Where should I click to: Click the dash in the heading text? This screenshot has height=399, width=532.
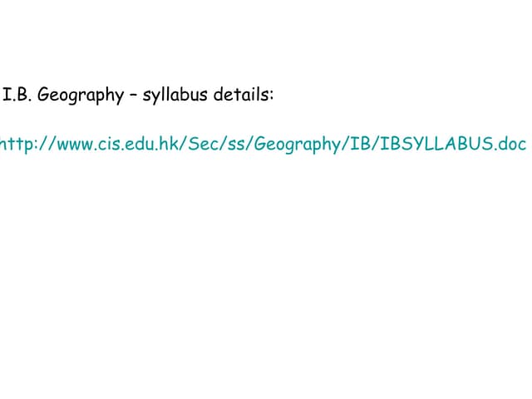[133, 96]
